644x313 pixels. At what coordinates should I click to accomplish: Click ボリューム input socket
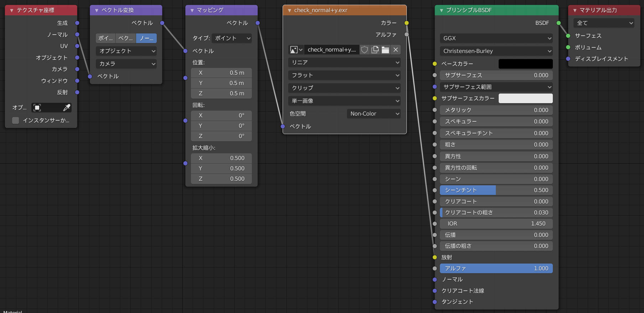[568, 47]
